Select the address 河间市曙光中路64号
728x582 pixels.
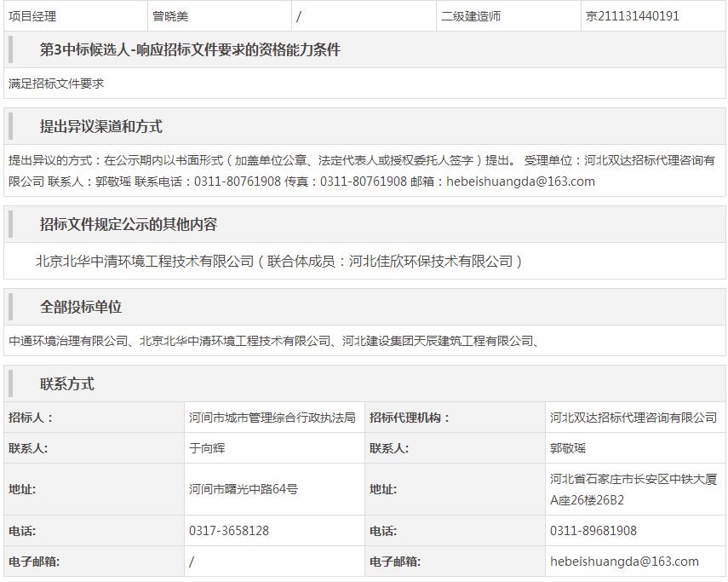pyautogui.click(x=244, y=489)
